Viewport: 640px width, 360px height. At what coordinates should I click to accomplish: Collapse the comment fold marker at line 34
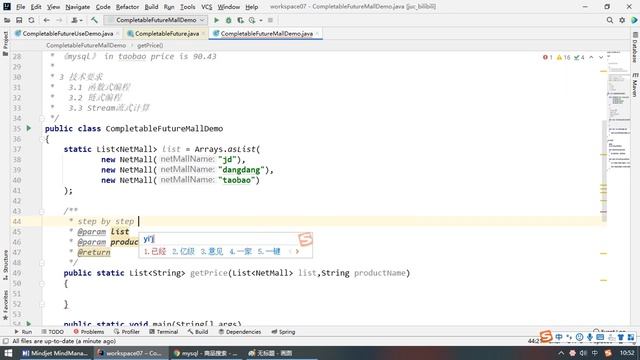(x=42, y=118)
